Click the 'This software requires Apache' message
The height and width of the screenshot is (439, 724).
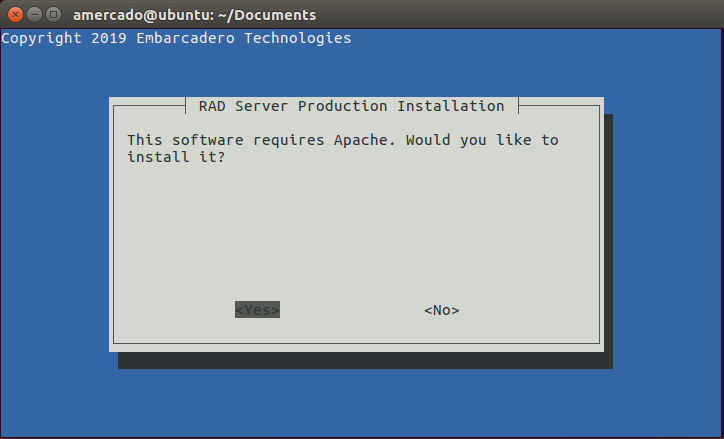(x=343, y=148)
